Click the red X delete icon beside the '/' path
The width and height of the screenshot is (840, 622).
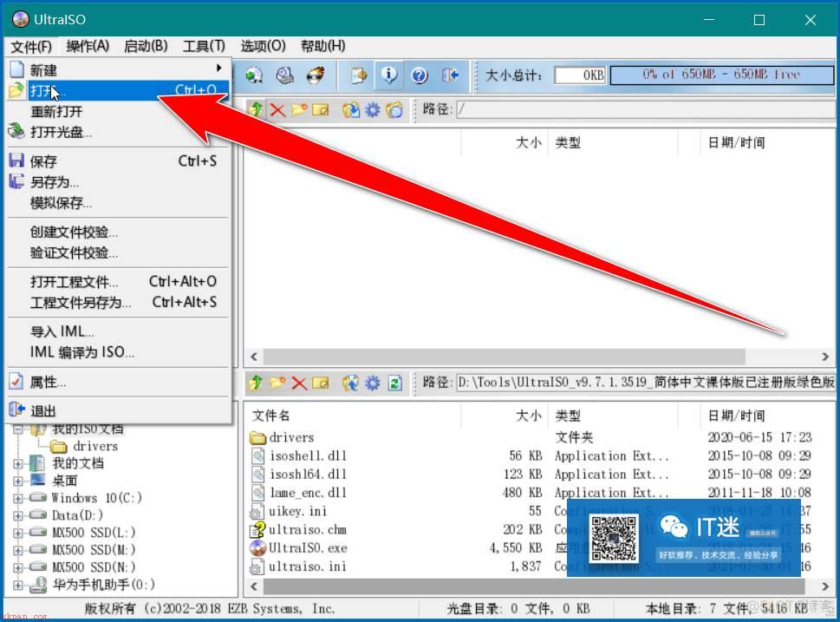(277, 110)
